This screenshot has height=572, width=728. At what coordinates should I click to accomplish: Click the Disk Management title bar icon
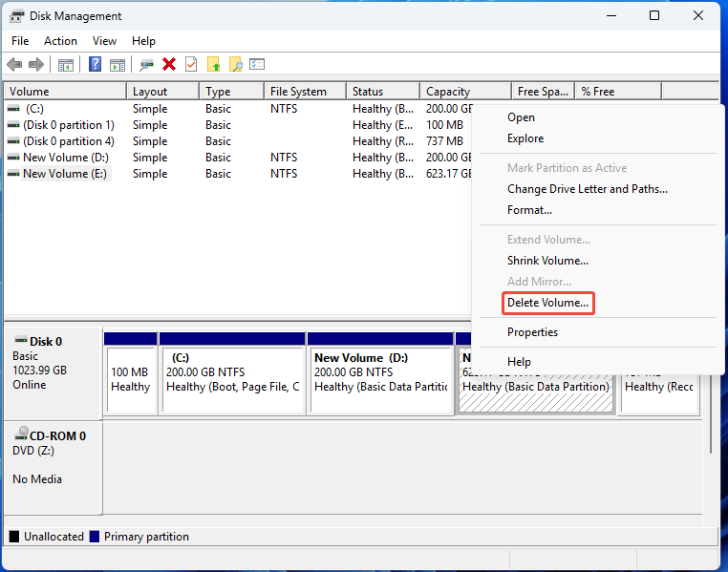tap(16, 16)
